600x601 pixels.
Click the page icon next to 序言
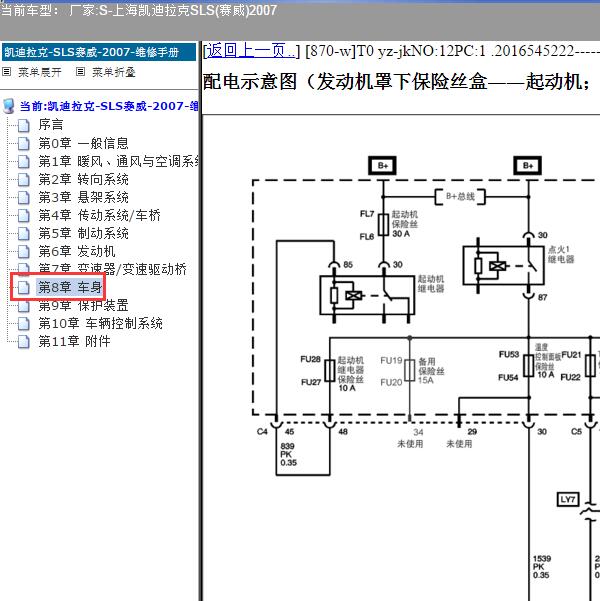[x=24, y=125]
